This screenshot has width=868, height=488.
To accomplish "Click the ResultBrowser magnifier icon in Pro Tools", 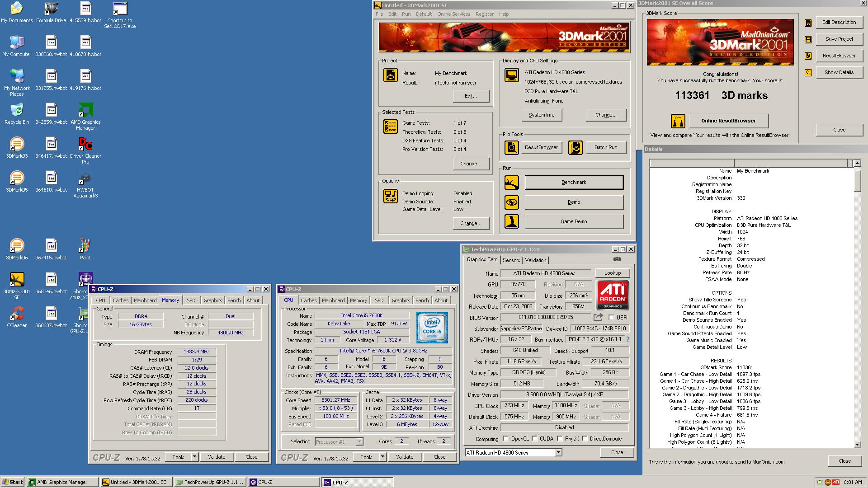I will (512, 148).
